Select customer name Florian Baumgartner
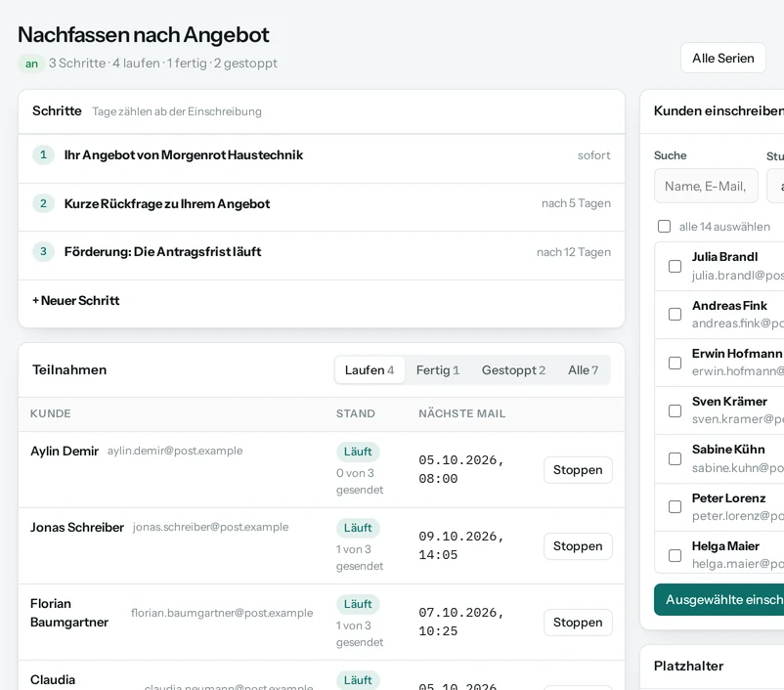Viewport: 784px width, 690px height. (x=69, y=613)
